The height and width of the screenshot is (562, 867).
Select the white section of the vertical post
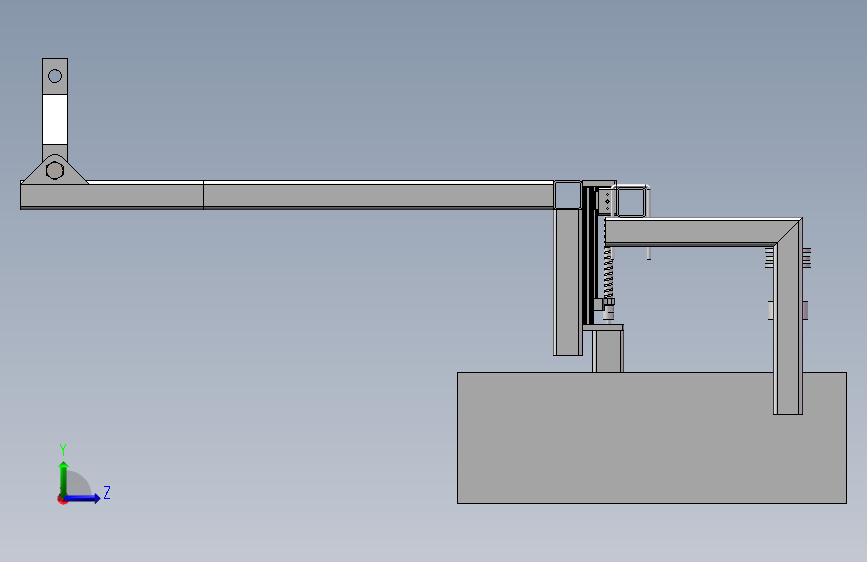tap(55, 119)
